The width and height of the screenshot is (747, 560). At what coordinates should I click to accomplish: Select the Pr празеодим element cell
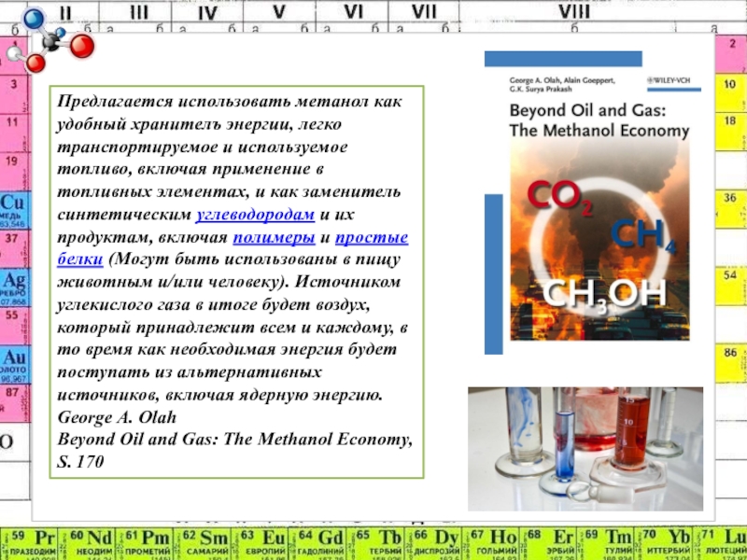[29, 543]
